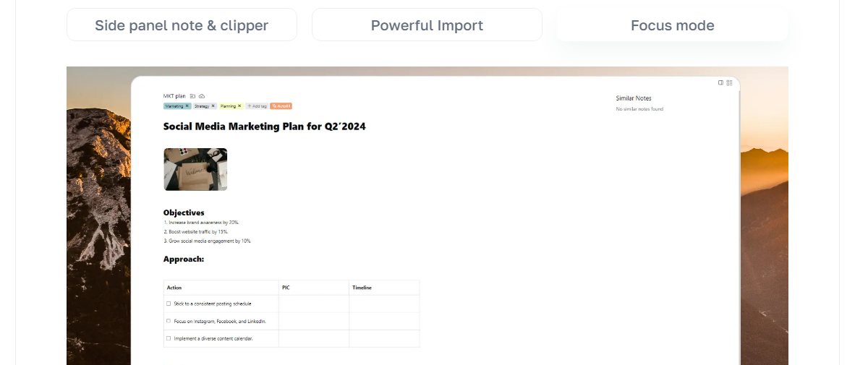Remove the Strategy tag with its X
Screen dimensions: 868x365
point(213,106)
